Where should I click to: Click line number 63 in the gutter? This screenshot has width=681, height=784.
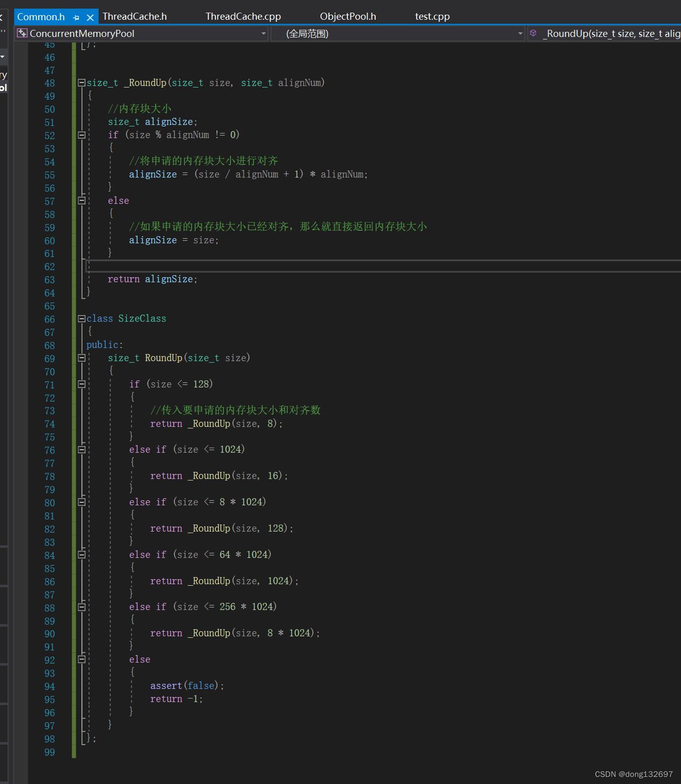click(x=50, y=280)
